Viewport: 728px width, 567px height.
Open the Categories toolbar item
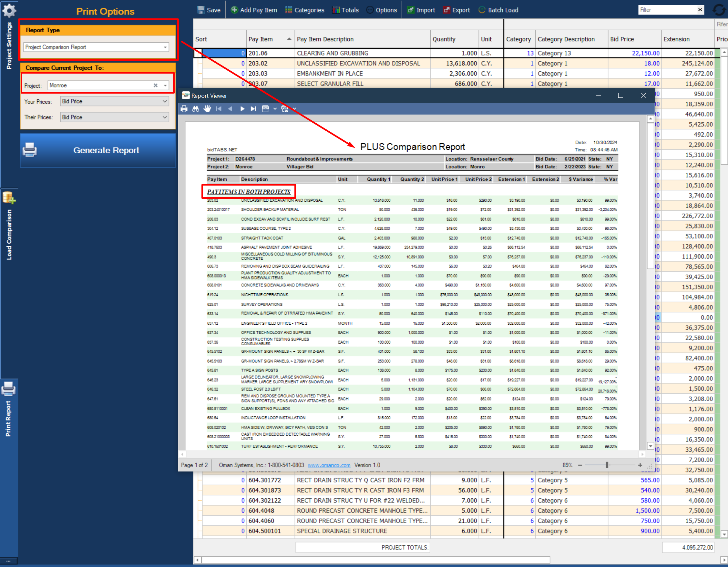tap(305, 10)
